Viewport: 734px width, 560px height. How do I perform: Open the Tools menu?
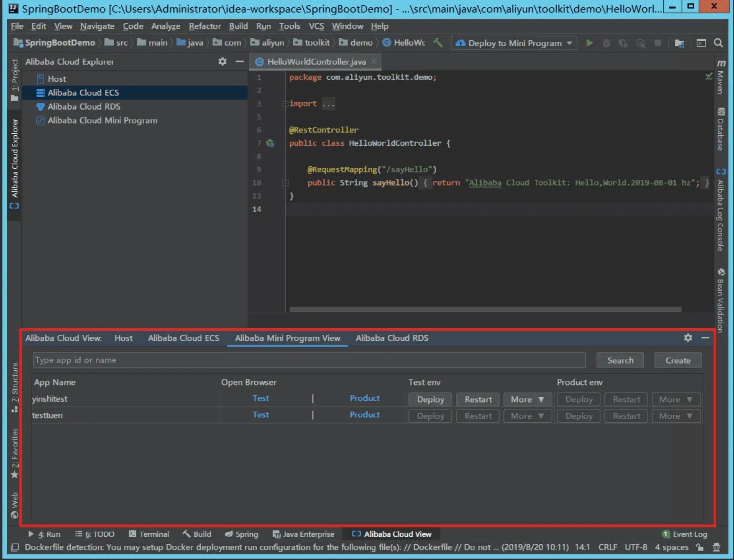coord(289,26)
